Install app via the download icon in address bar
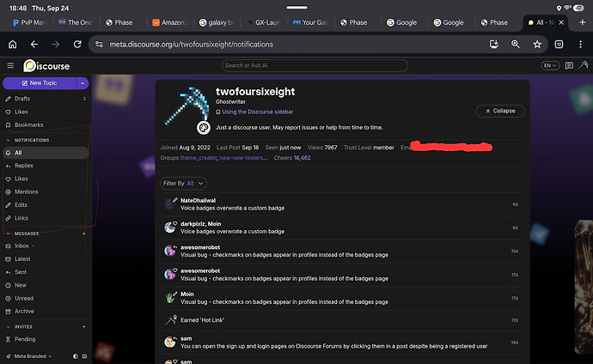 pyautogui.click(x=493, y=44)
